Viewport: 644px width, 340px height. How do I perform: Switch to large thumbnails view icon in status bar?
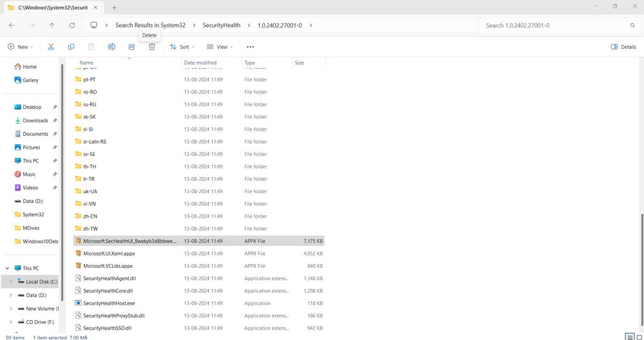(639, 337)
